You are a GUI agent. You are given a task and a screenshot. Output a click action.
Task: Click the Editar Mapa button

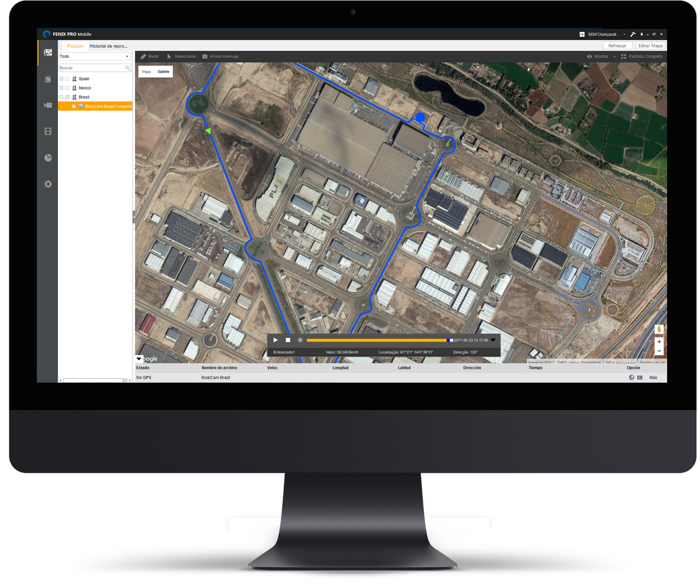651,46
